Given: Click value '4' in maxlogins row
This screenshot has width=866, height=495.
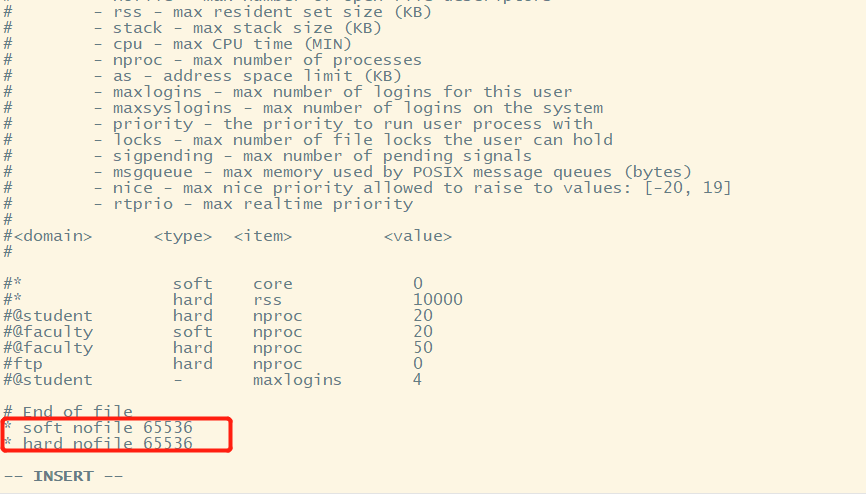Looking at the screenshot, I should [x=418, y=380].
